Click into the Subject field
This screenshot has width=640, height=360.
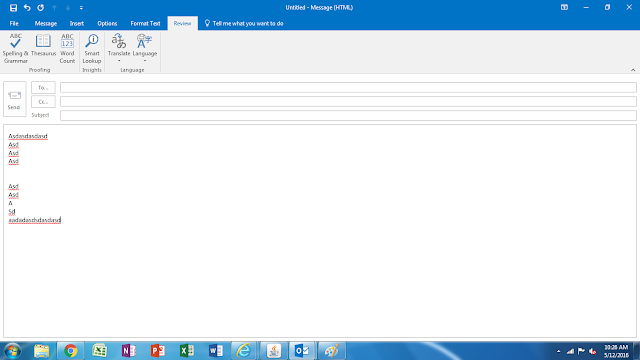tap(348, 116)
